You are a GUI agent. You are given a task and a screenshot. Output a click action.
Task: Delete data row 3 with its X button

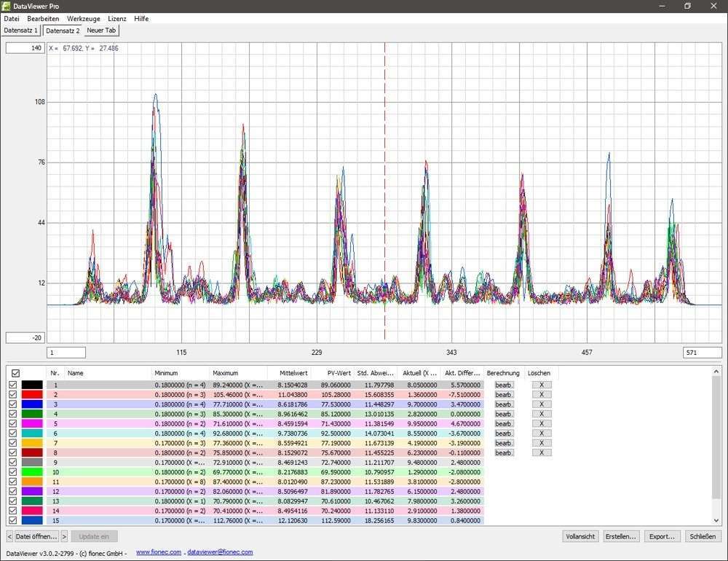pos(542,404)
